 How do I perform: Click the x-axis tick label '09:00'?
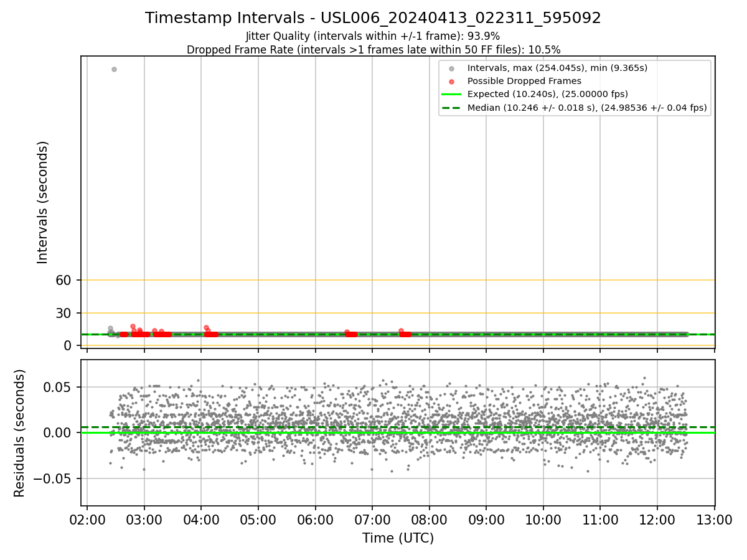coord(486,520)
